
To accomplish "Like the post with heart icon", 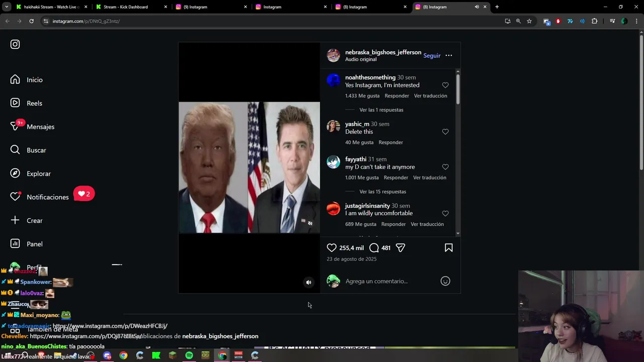I will point(332,248).
